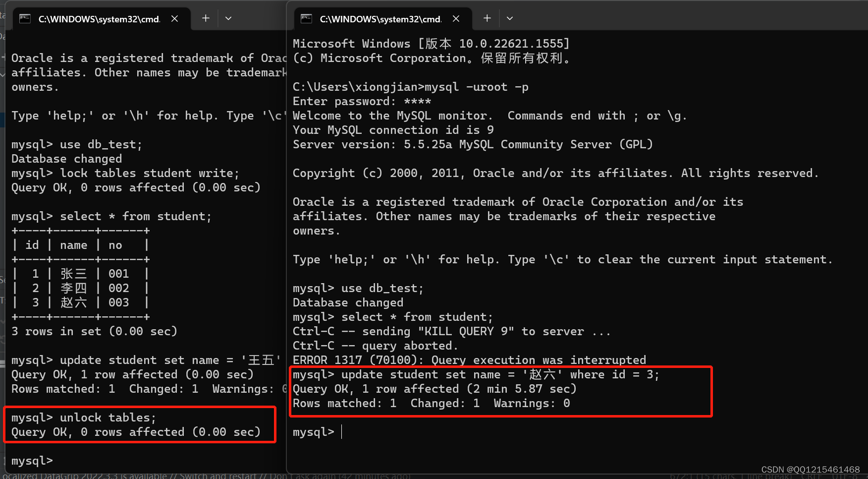Click right terminal 'select * from student;' line
This screenshot has width=868, height=479.
tap(393, 317)
